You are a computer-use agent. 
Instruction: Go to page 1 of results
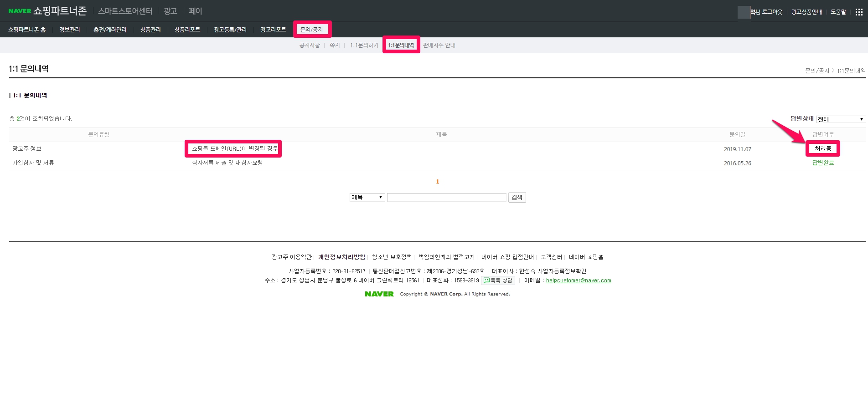pos(437,182)
